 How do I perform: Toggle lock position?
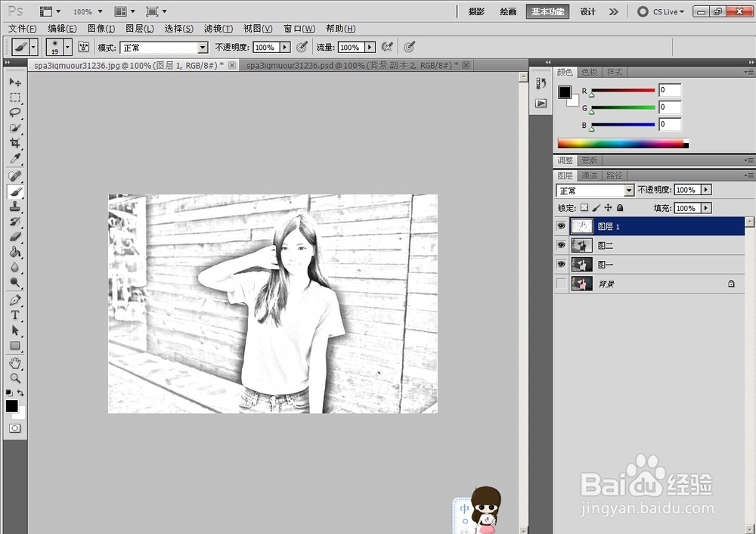coord(608,207)
